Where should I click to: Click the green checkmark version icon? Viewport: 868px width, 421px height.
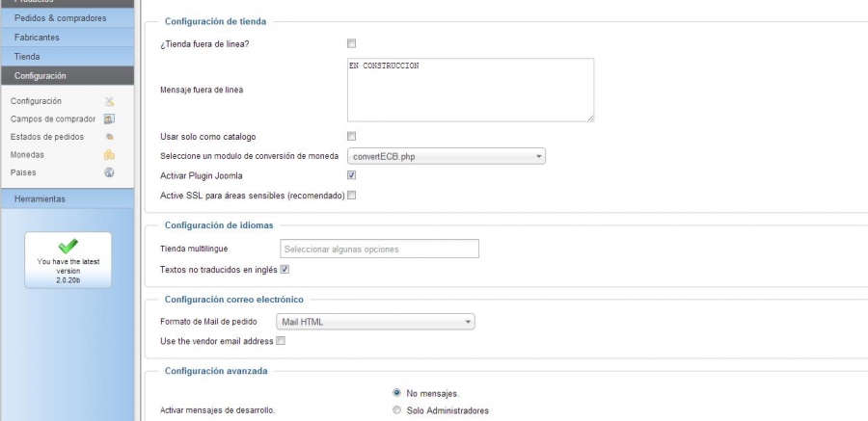68,247
